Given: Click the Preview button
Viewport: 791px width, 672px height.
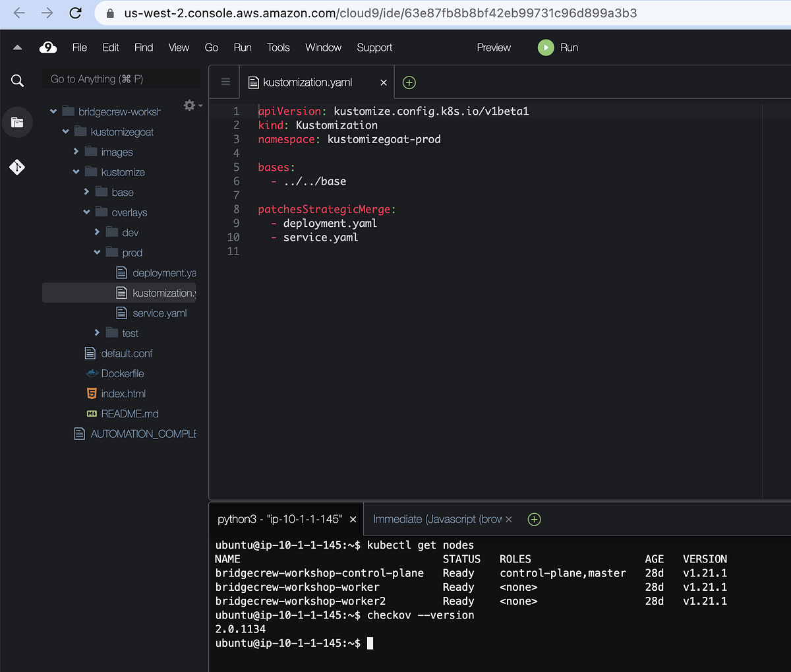Looking at the screenshot, I should click(493, 47).
